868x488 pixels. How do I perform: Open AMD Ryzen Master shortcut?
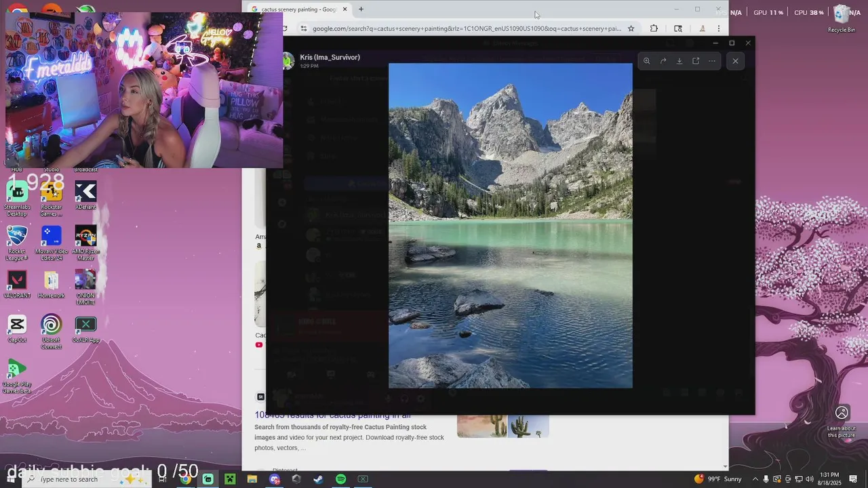pyautogui.click(x=85, y=243)
